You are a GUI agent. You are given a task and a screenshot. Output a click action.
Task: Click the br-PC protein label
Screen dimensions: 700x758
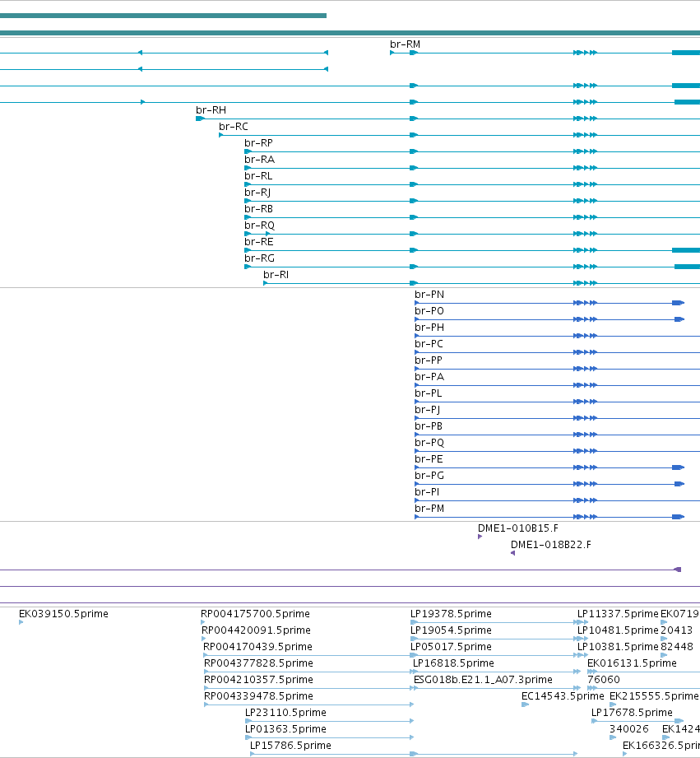pyautogui.click(x=429, y=343)
